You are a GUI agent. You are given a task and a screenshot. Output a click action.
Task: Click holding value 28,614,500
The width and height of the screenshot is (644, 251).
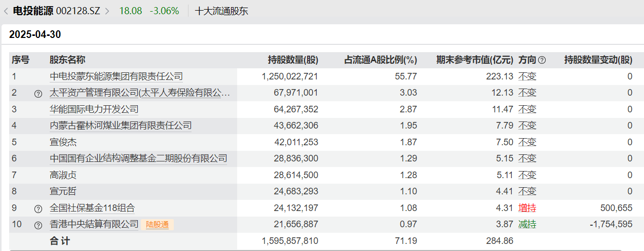click(x=296, y=175)
